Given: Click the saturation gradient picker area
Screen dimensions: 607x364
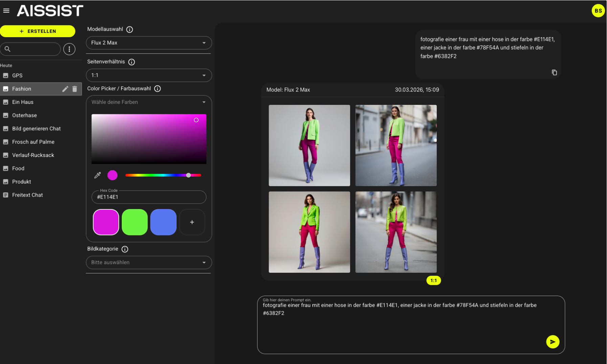Looking at the screenshot, I should point(149,139).
